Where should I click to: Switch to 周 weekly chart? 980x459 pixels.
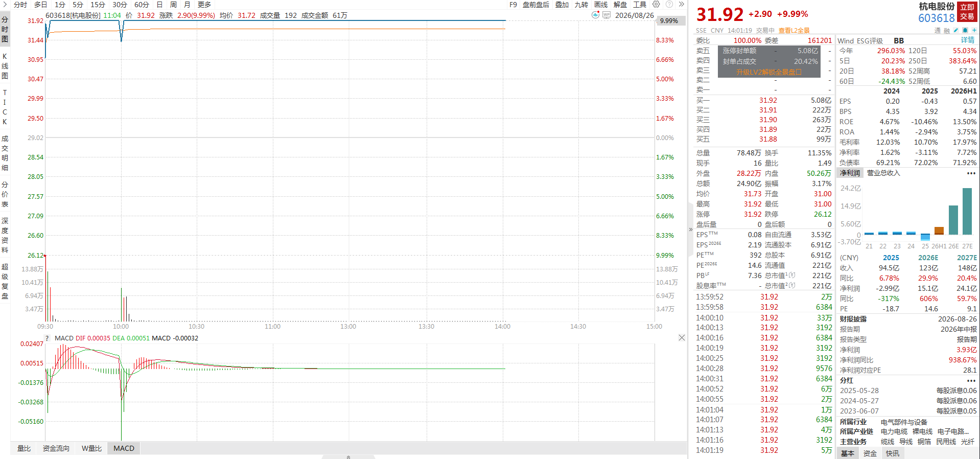tap(173, 5)
